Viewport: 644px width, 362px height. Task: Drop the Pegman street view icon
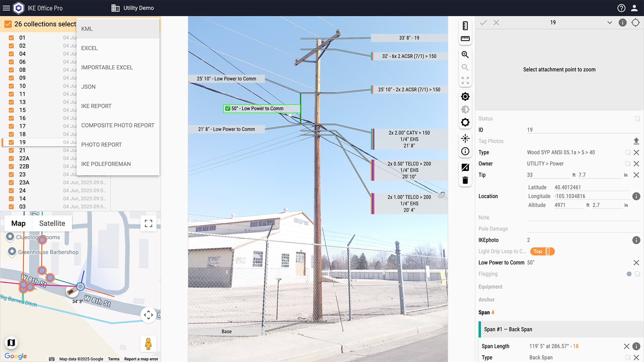click(x=148, y=344)
